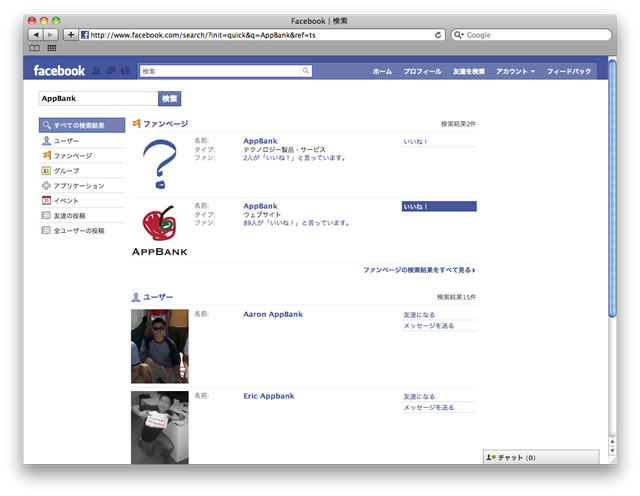Click the scrollbar down arrow
Screen dimensions: 640x496
[612, 451]
